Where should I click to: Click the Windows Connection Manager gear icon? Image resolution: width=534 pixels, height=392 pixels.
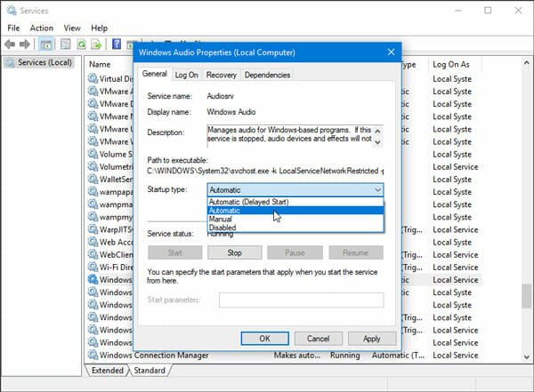tap(93, 356)
